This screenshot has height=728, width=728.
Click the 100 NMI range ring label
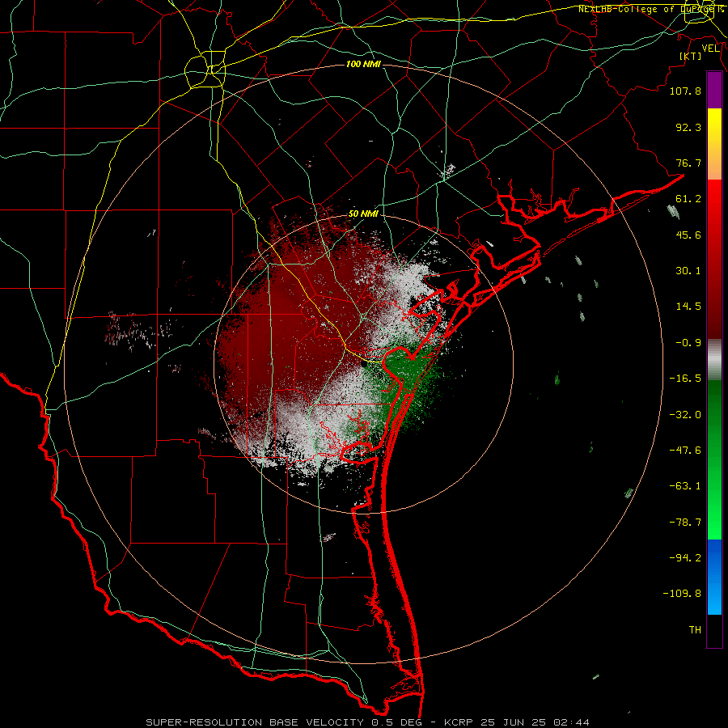point(363,64)
